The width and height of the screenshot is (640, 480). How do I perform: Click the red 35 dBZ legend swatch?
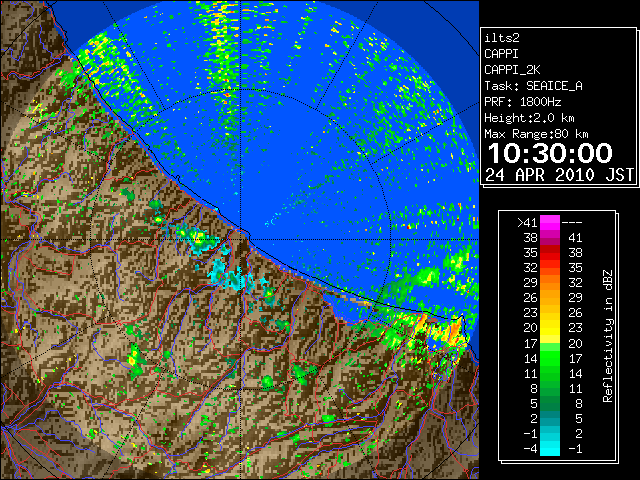coord(550,253)
